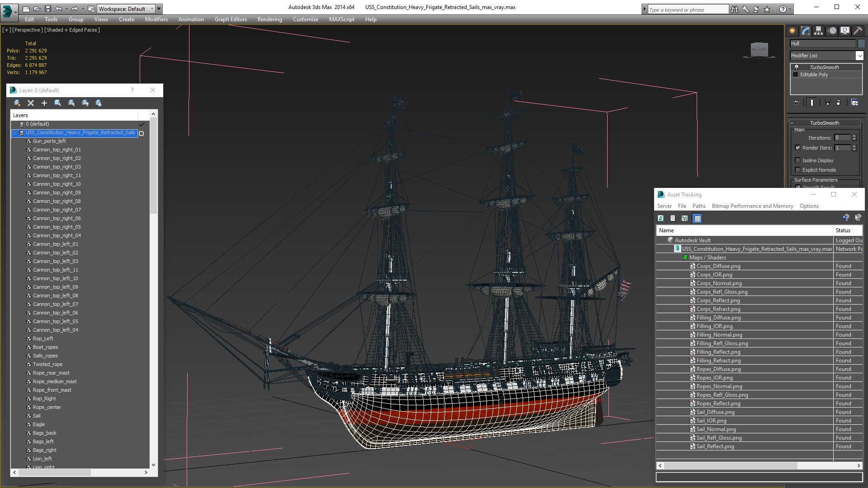Image resolution: width=868 pixels, height=488 pixels.
Task: Toggle TurboSmooth modifier lightbulb on/off
Action: click(x=797, y=67)
